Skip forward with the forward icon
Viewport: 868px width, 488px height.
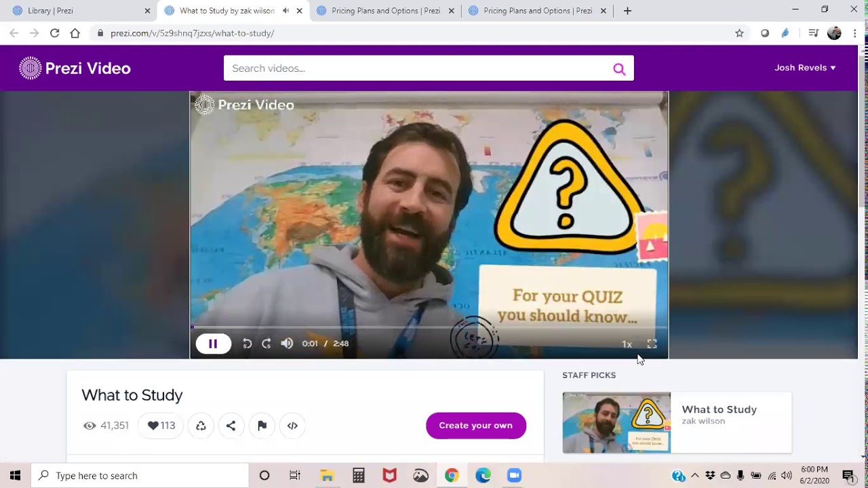point(267,344)
